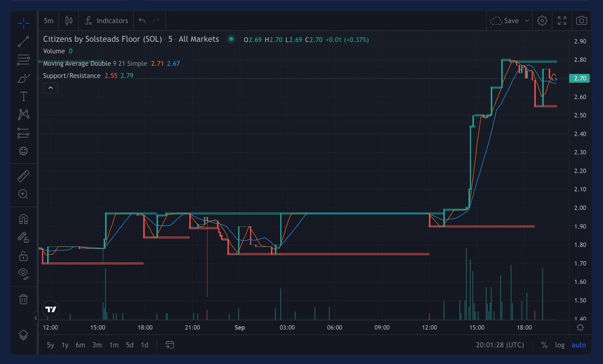
Task: Click the 2.00 price axis label
Action: pyautogui.click(x=580, y=208)
